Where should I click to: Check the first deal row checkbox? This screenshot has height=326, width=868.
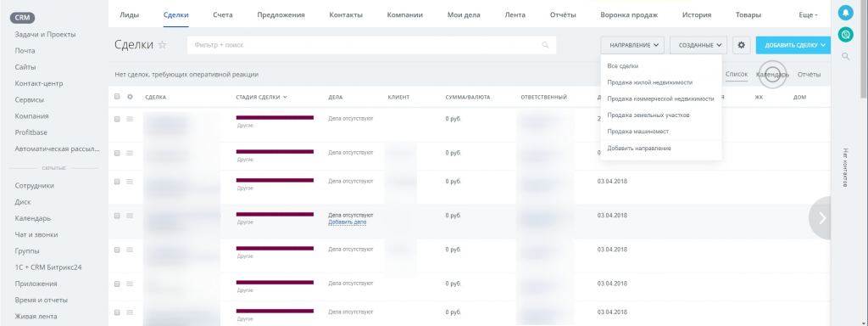coord(117,119)
